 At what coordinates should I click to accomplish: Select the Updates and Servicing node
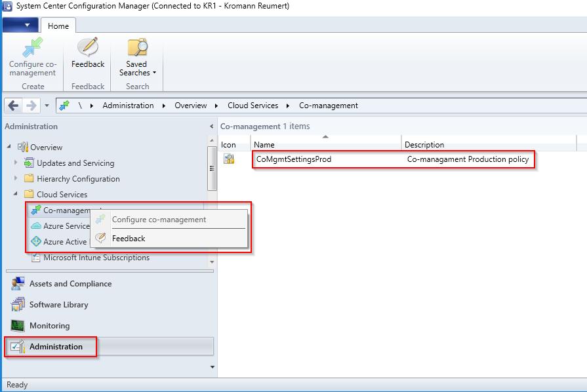(x=75, y=163)
